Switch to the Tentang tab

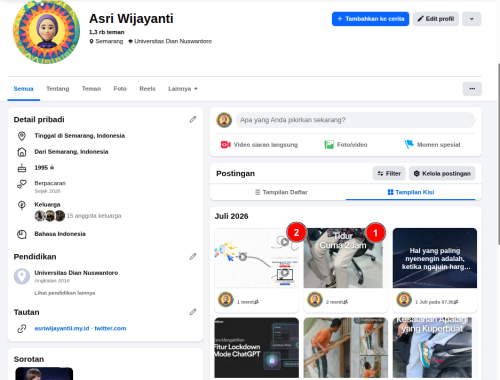(58, 89)
